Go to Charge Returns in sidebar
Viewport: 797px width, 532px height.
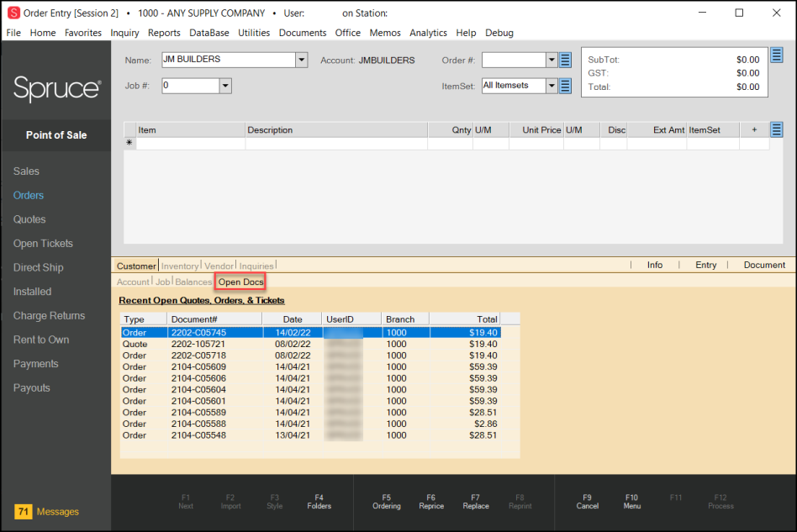[x=50, y=315]
